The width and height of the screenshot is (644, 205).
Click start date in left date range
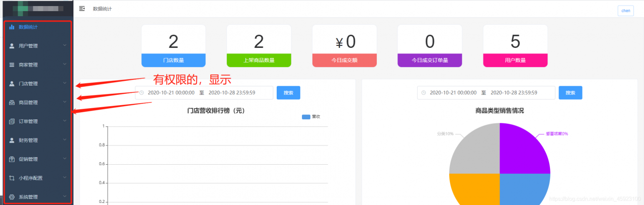coord(171,93)
